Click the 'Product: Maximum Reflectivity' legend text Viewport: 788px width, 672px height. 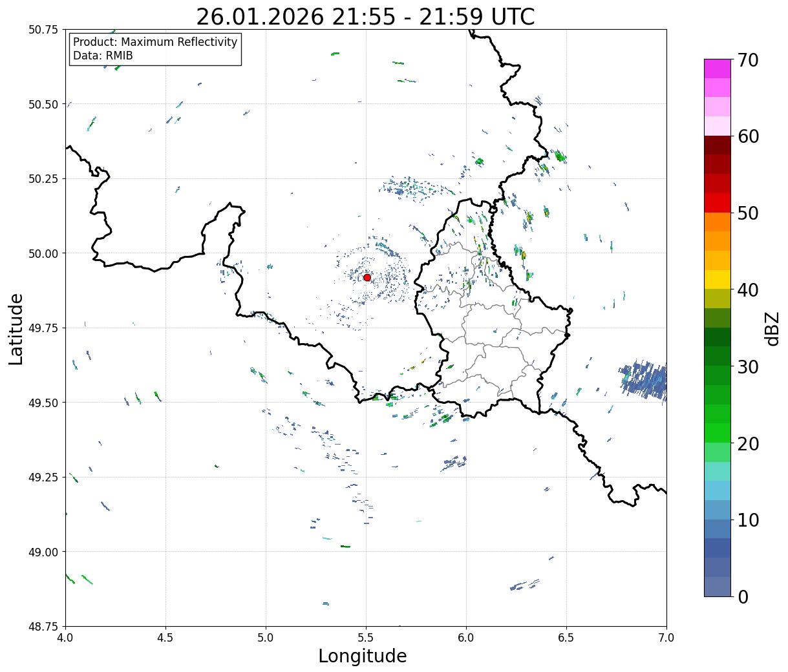coord(155,42)
